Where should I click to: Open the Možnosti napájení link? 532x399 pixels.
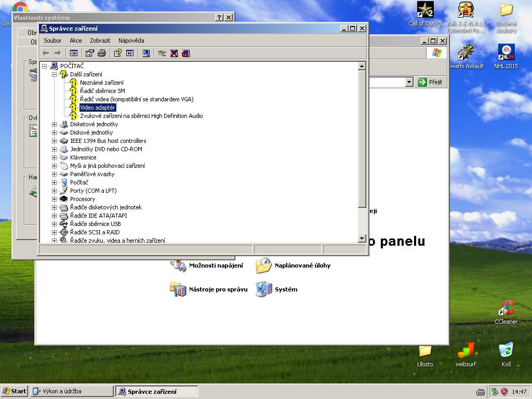tap(216, 265)
